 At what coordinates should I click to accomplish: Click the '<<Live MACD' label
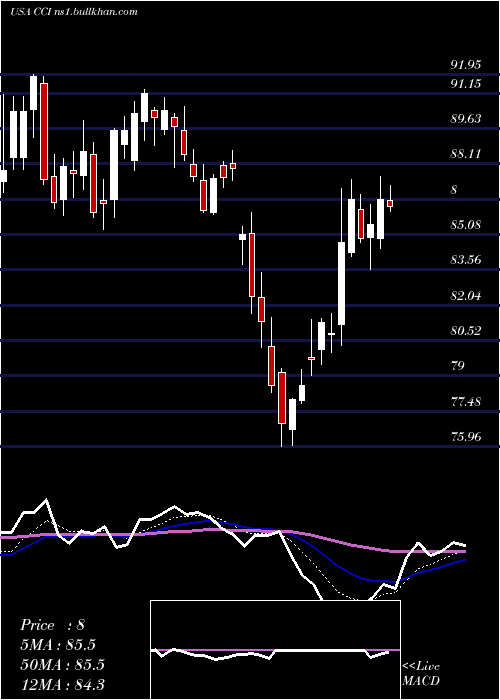[x=421, y=674]
